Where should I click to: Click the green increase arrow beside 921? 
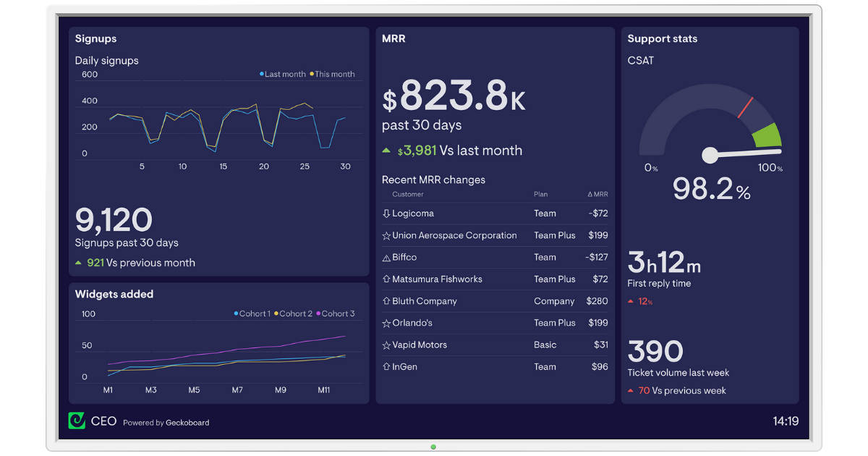click(x=80, y=263)
